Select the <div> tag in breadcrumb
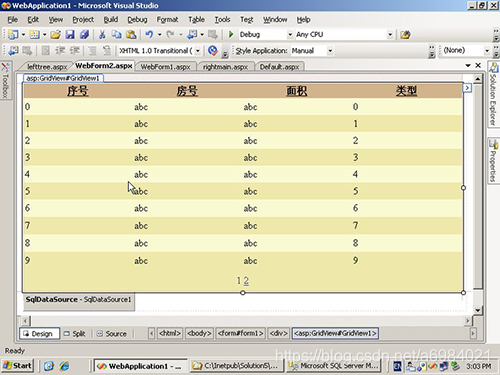This screenshot has height=375, width=500. click(x=278, y=333)
